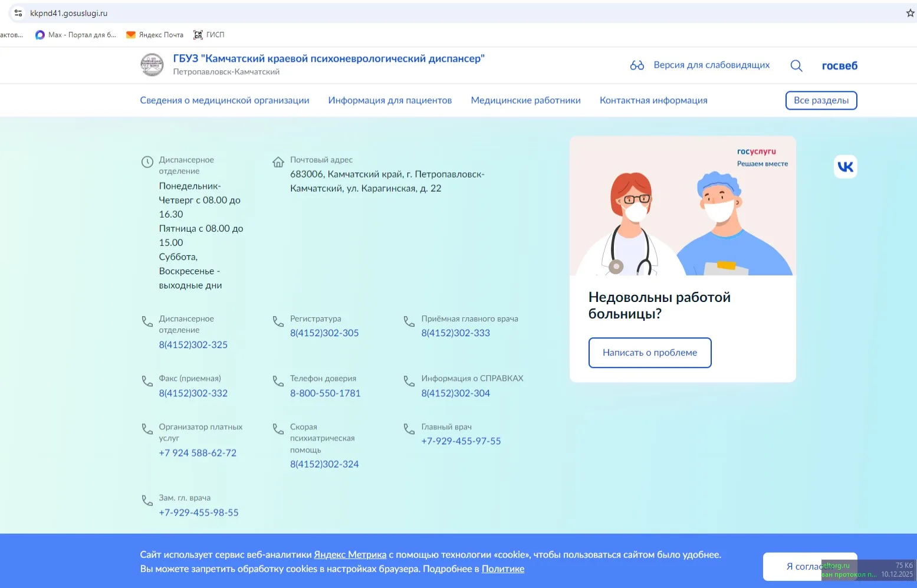The width and height of the screenshot is (917, 588).
Task: Click the Недовольны работой больницы? heading
Action: coord(659,306)
